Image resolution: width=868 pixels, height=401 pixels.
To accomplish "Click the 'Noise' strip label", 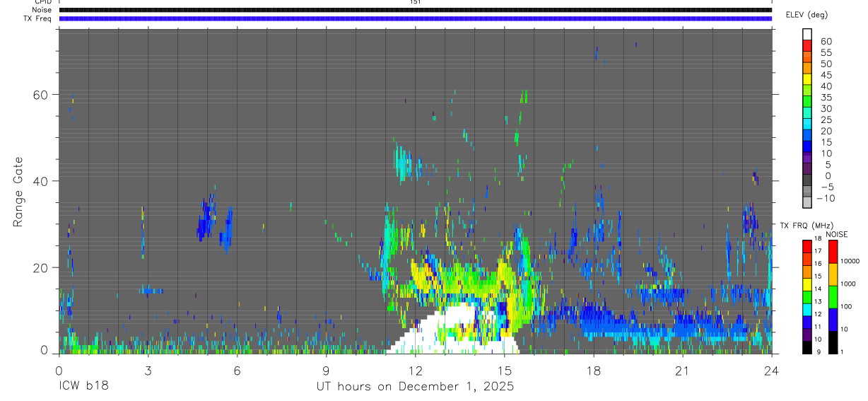I will 41,10.
